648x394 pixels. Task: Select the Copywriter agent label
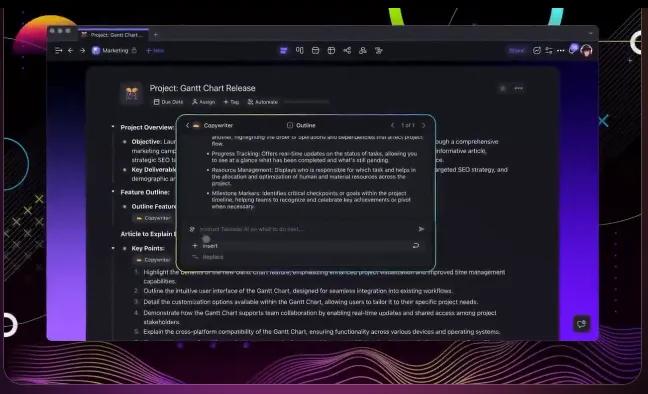pos(213,125)
